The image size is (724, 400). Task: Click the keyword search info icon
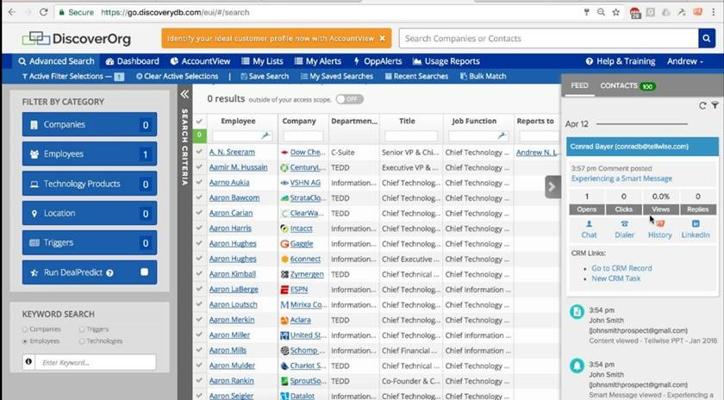click(x=29, y=362)
